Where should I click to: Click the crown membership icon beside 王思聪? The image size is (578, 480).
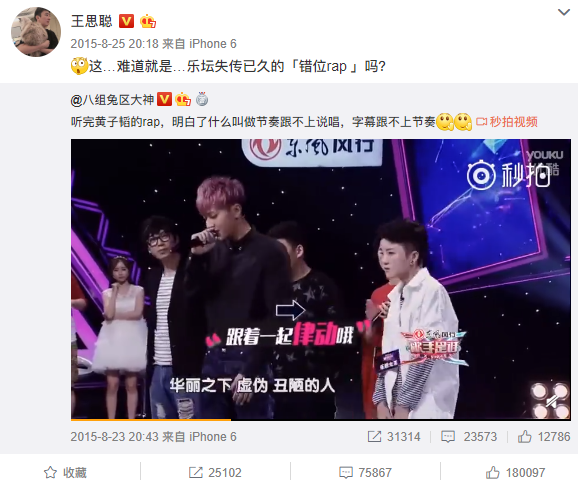tap(148, 21)
